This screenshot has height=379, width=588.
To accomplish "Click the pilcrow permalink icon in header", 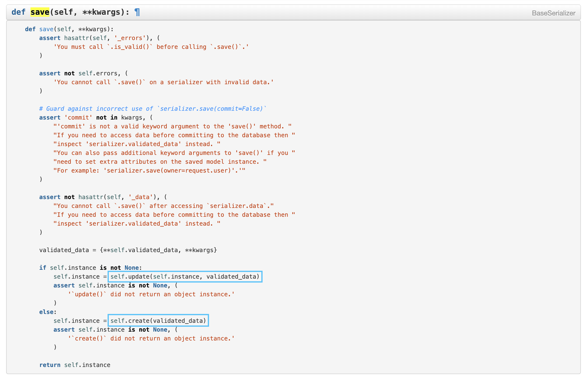I will pos(137,12).
